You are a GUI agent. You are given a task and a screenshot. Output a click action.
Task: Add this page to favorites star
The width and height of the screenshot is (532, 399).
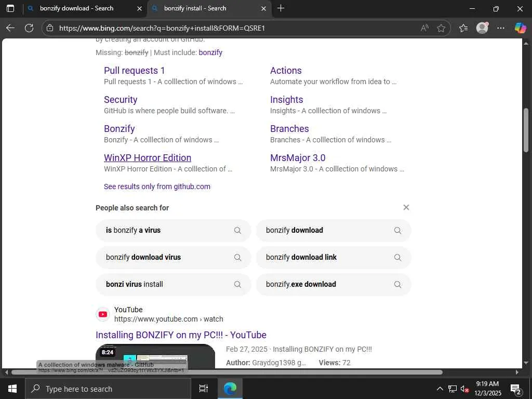441,28
